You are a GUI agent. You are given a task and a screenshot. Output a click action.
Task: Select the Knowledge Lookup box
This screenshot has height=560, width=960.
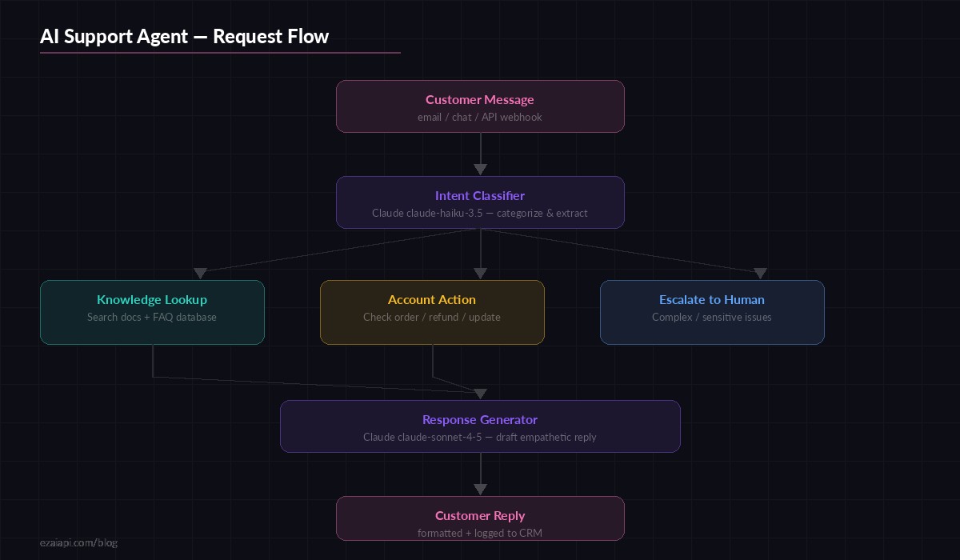coord(152,312)
